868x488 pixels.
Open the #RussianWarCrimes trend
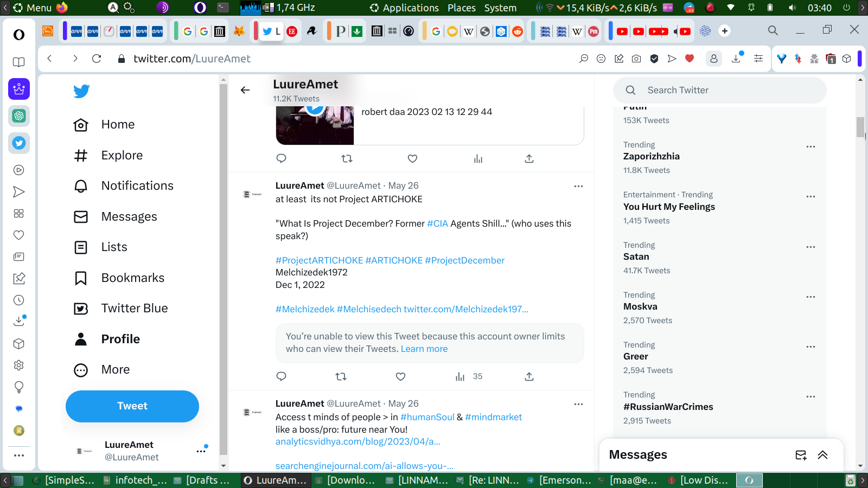[668, 407]
